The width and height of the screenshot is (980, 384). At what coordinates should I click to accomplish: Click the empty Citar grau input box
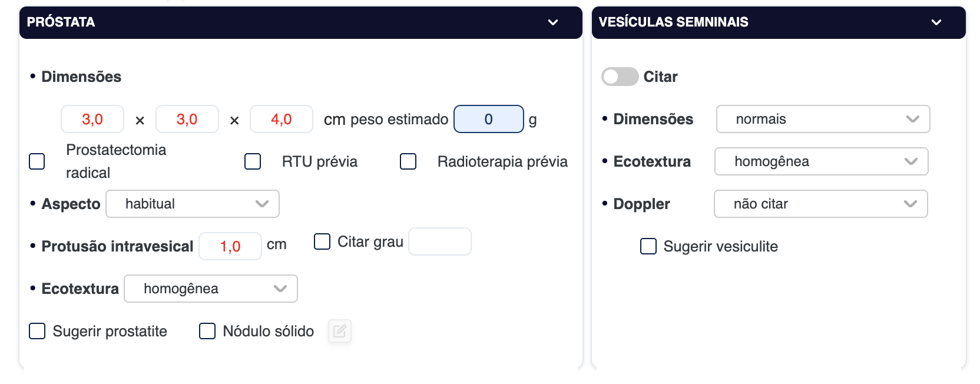[x=440, y=241]
